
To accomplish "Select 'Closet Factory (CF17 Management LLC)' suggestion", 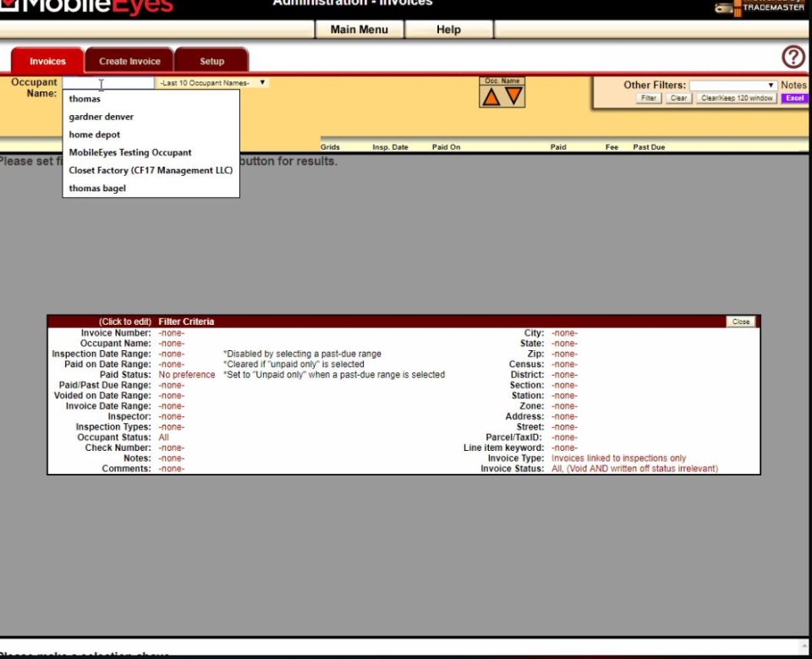I will pos(151,170).
